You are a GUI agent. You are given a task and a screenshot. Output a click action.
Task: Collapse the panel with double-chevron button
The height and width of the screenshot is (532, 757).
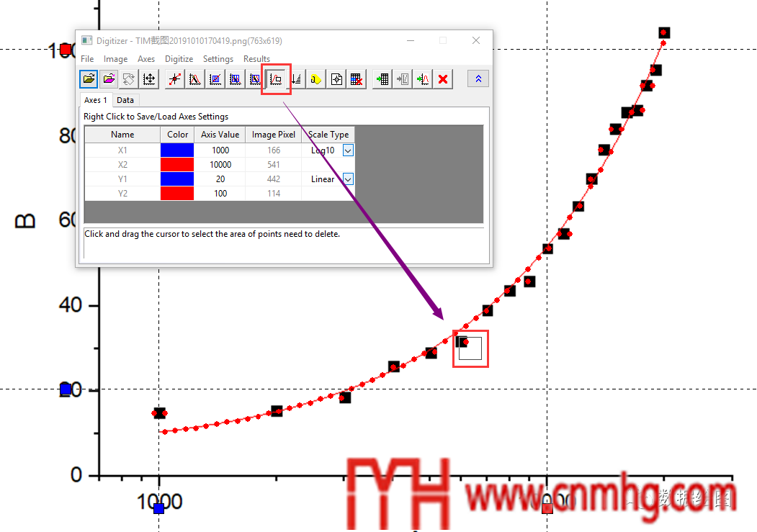click(x=478, y=78)
